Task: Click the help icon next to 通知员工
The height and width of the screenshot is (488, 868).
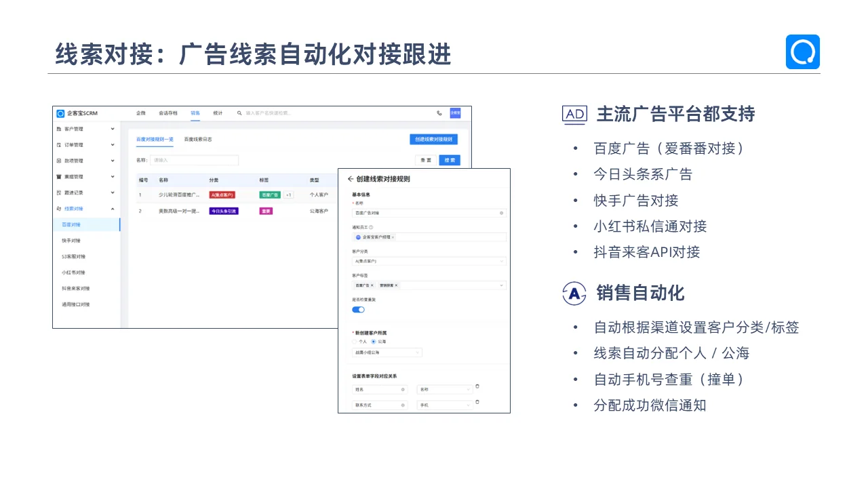Action: click(x=371, y=227)
